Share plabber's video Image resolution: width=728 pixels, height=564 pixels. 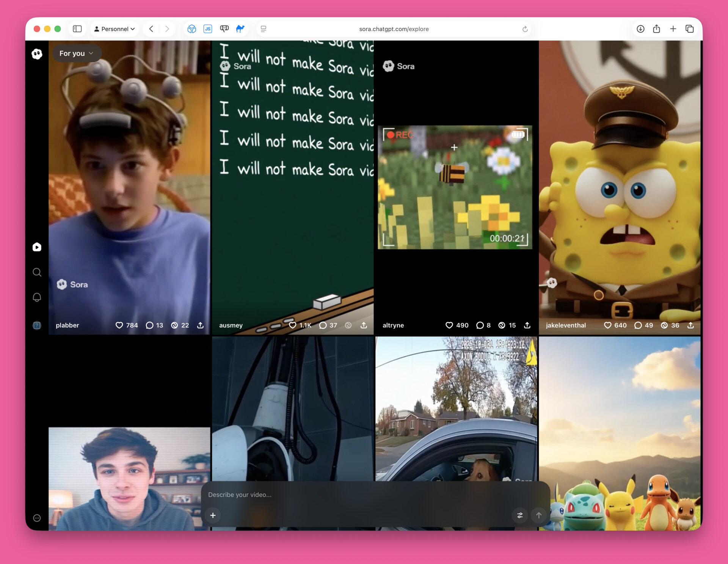[x=200, y=325]
